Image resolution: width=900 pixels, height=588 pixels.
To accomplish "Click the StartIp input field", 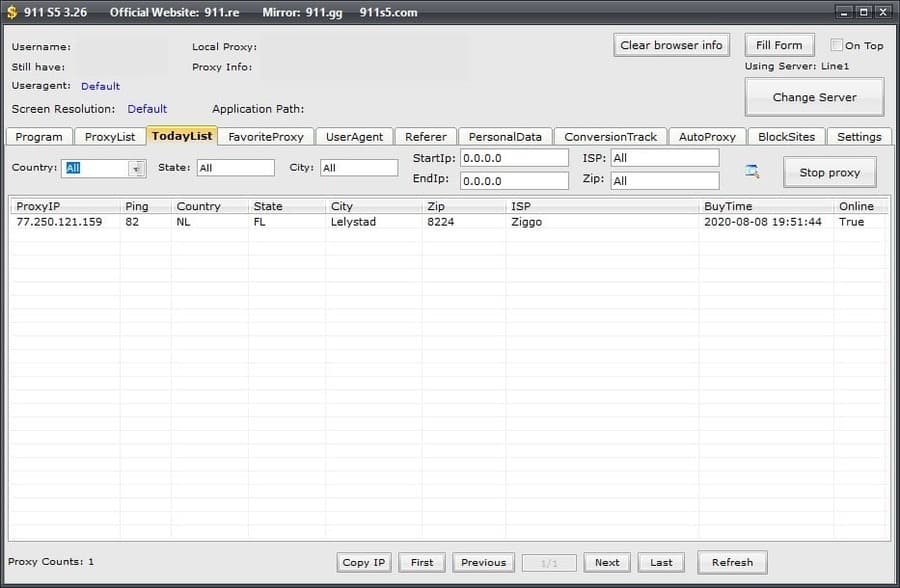I will point(514,158).
